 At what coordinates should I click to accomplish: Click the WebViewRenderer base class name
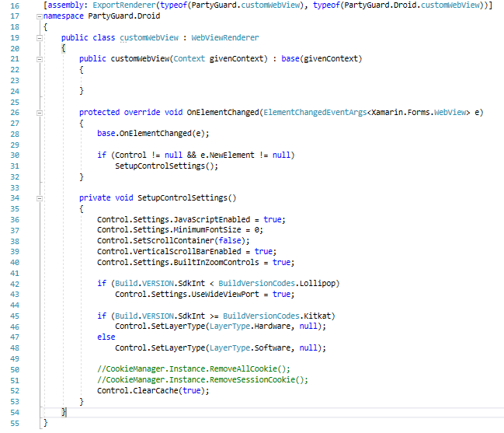point(225,37)
